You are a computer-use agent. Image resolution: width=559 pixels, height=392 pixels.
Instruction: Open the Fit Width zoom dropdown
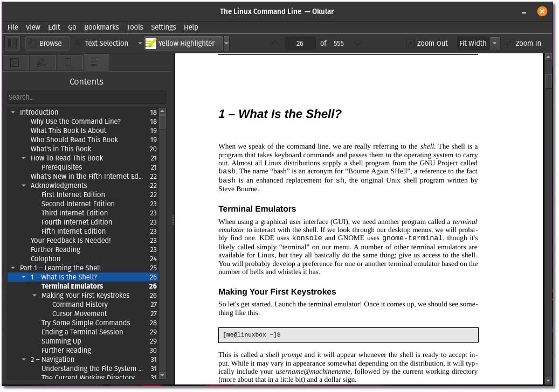point(494,43)
